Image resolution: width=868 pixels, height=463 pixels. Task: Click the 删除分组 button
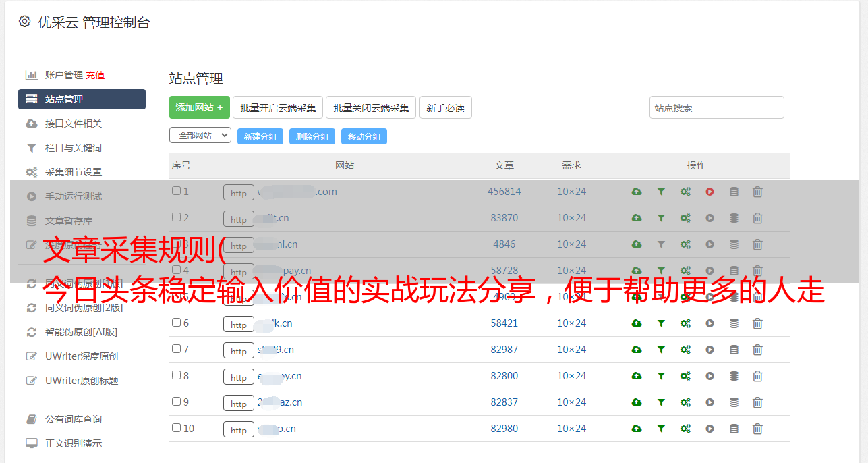tap(312, 136)
